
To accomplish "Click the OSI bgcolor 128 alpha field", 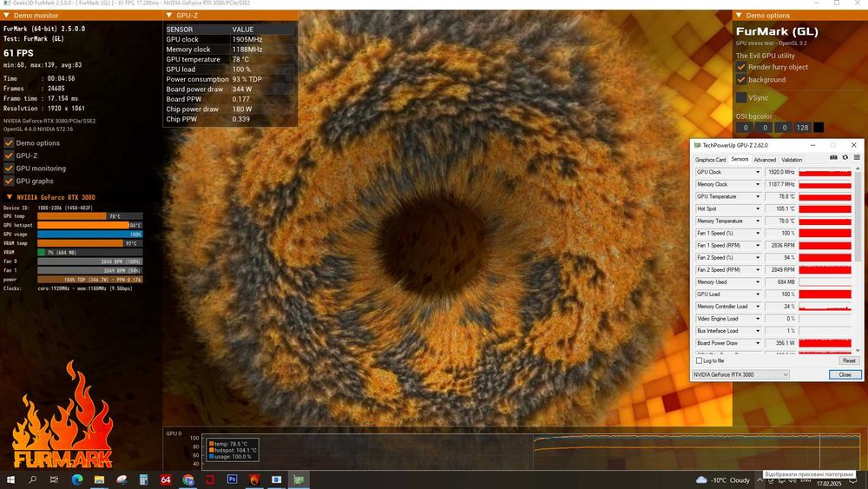I will (x=802, y=128).
